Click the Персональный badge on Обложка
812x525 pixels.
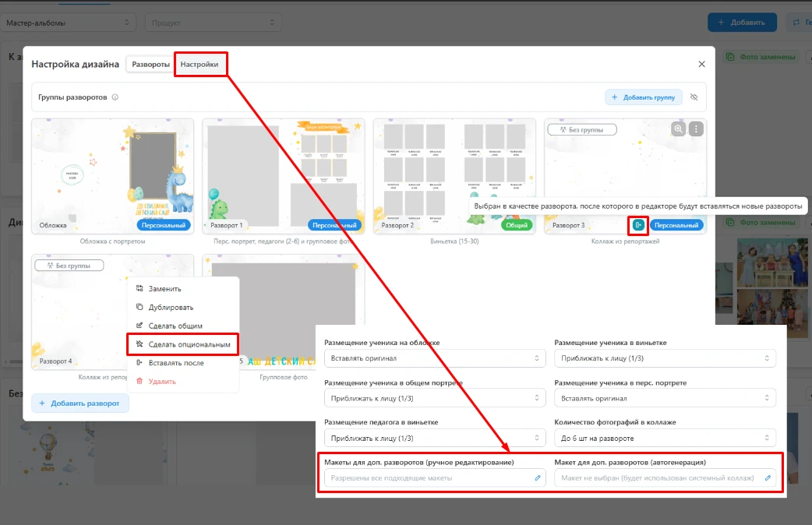(x=164, y=225)
